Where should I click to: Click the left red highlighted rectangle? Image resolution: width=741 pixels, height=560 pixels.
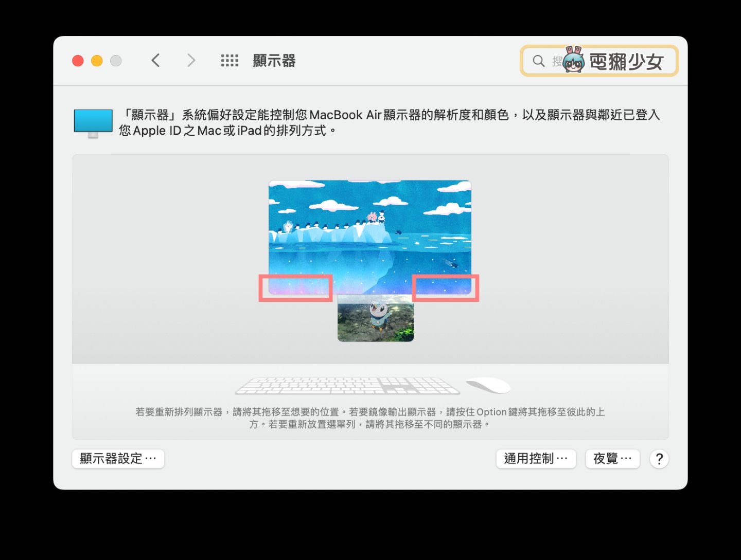pyautogui.click(x=295, y=288)
